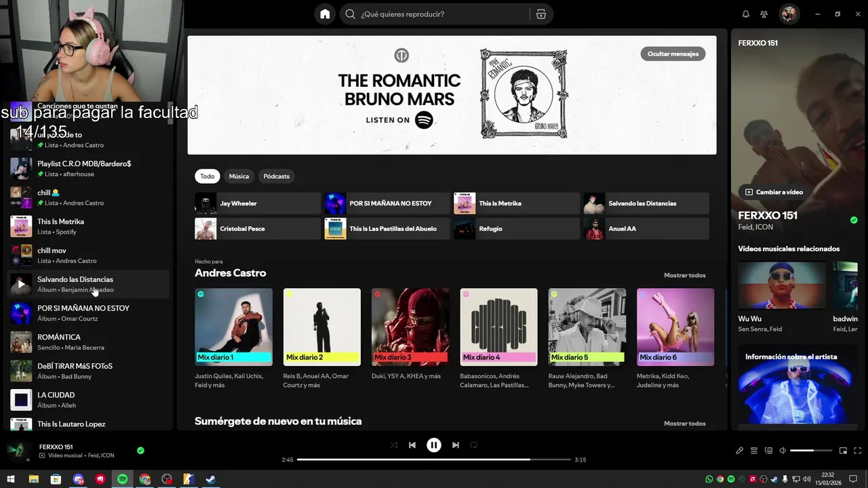The height and width of the screenshot is (488, 868).
Task: Click the magnifier search icon
Action: [350, 14]
